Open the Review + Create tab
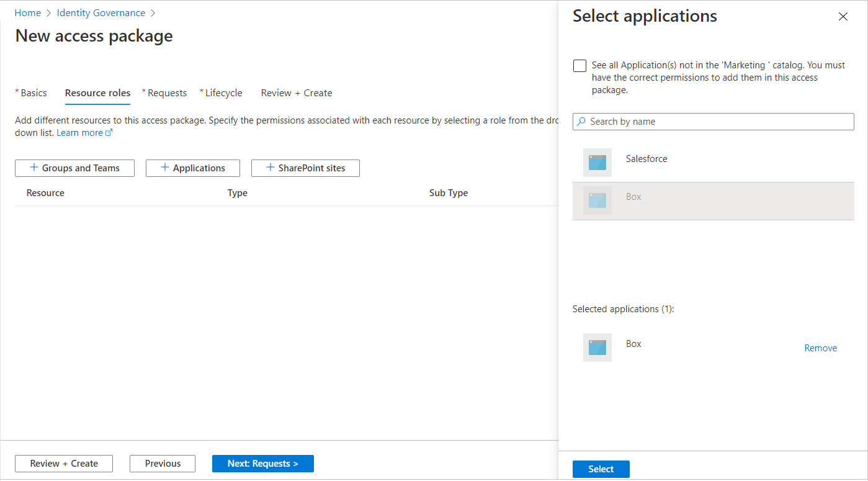 point(297,93)
